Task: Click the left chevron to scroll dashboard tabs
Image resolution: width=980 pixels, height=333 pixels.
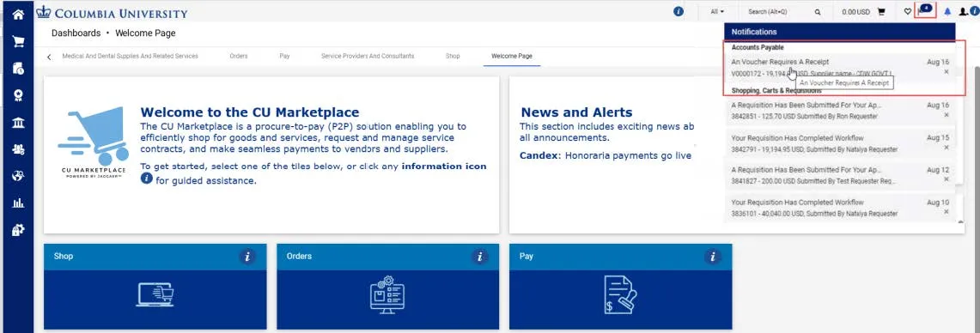Action: pos(49,57)
